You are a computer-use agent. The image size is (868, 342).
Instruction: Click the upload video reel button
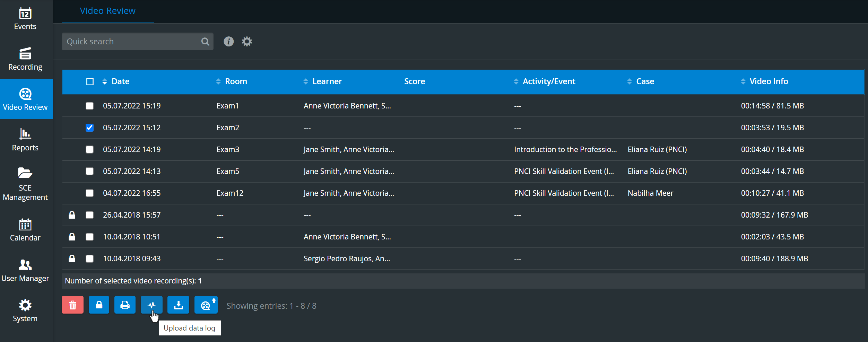pos(206,305)
